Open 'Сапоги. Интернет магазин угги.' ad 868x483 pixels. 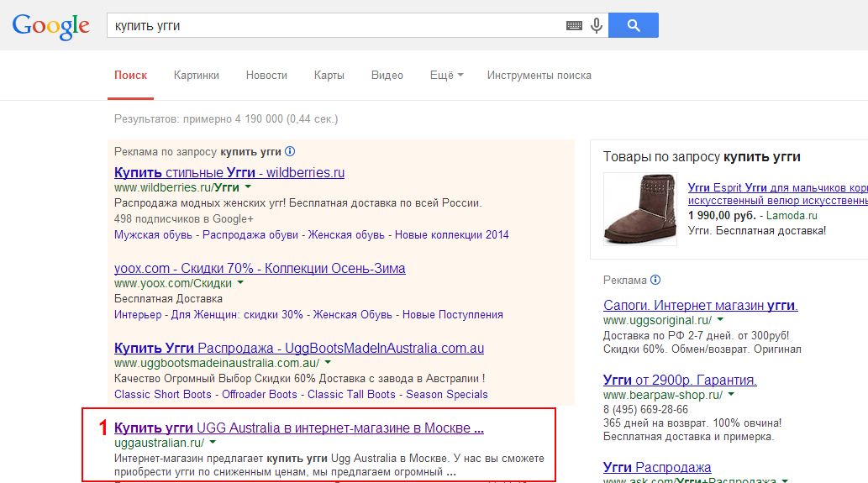[x=700, y=306]
